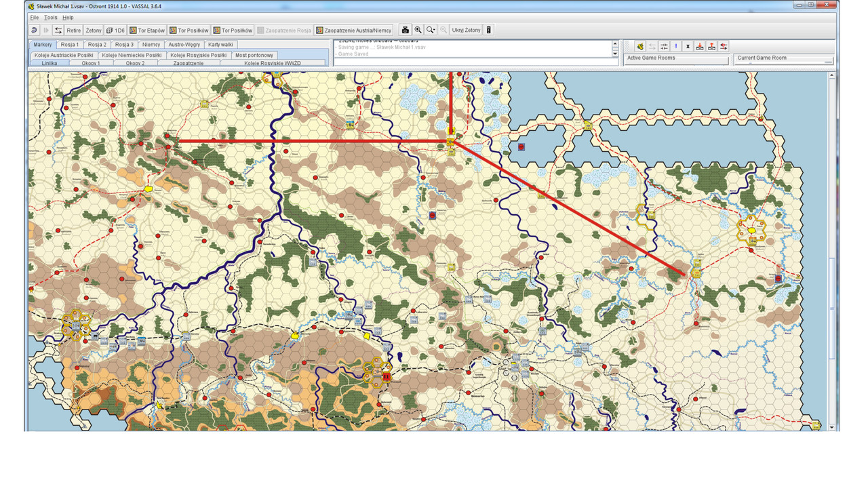Select the Markery tab
868x478 pixels.
coord(43,45)
